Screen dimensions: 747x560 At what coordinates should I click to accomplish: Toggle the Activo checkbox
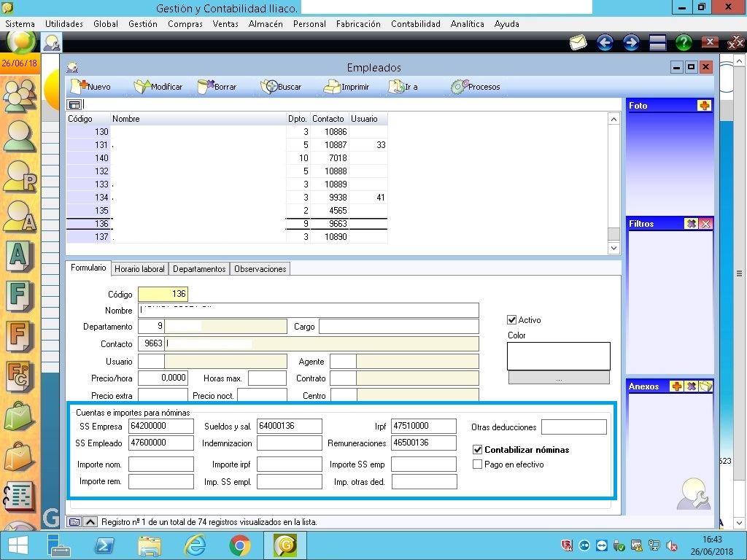511,320
